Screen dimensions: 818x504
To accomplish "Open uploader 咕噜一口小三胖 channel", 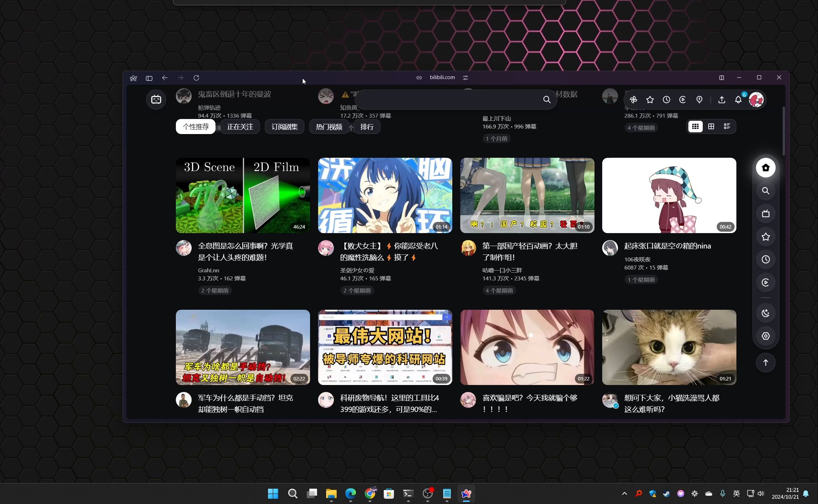I will click(502, 271).
